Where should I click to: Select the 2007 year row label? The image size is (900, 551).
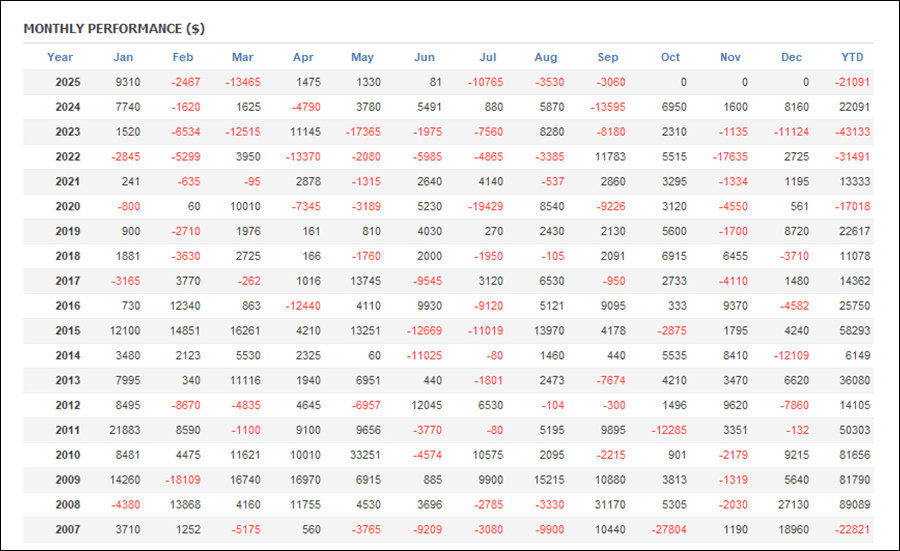(67, 530)
